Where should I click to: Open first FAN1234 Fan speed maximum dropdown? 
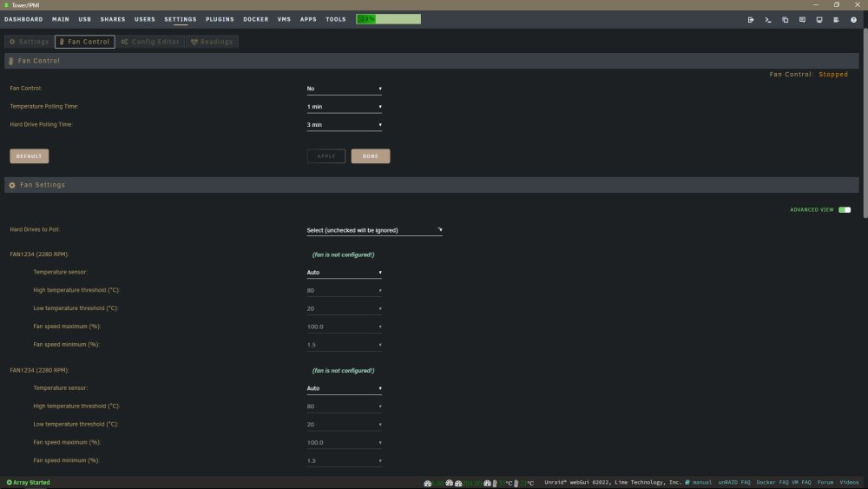(x=345, y=327)
